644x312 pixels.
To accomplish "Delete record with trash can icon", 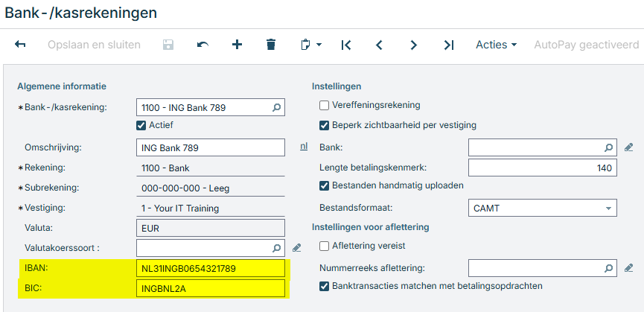I will [x=271, y=45].
